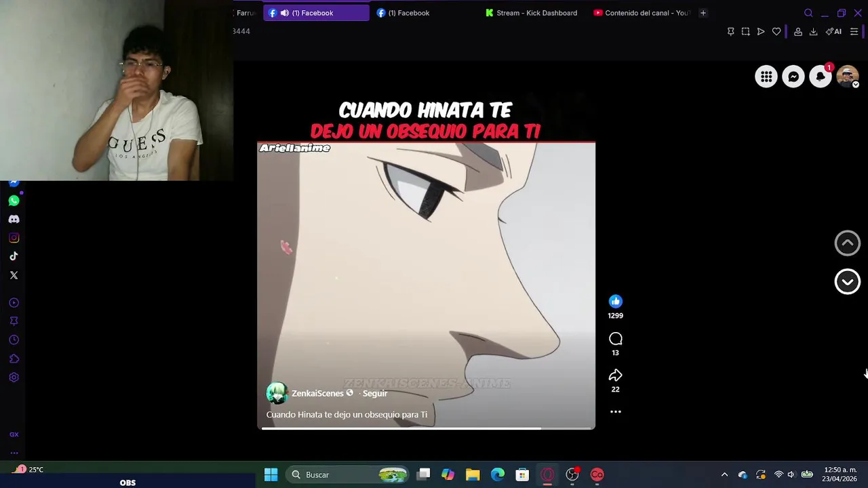Open Facebook notifications bell
868x488 pixels.
click(821, 77)
